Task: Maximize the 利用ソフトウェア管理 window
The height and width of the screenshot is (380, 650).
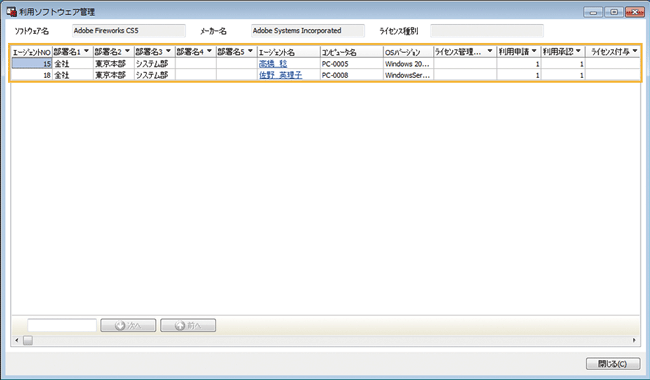Action: coord(614,12)
